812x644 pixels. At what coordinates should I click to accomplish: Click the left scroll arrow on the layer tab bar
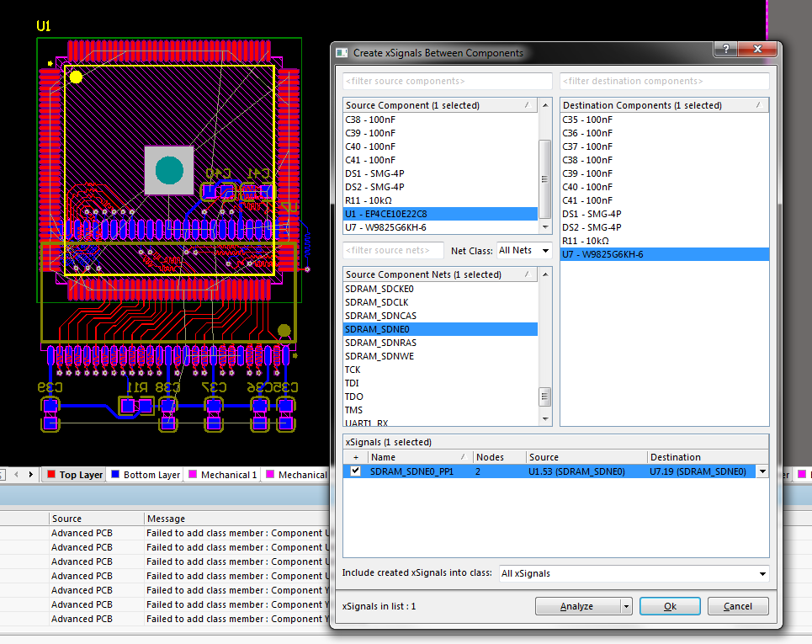click(16, 475)
